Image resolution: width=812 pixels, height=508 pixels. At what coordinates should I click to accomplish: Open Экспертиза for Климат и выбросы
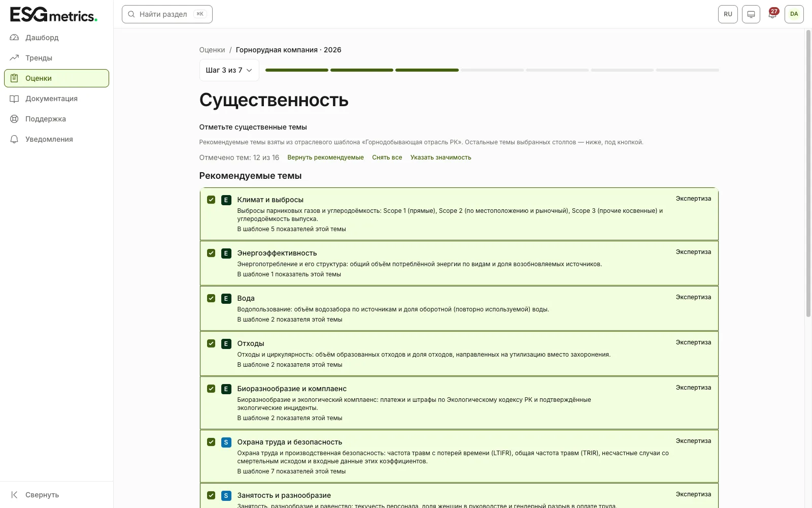coord(693,199)
